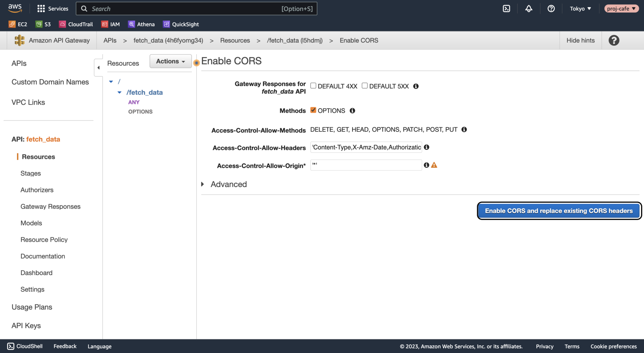The height and width of the screenshot is (353, 644).
Task: Navigate to Gateway Responses in sidebar
Action: point(50,206)
